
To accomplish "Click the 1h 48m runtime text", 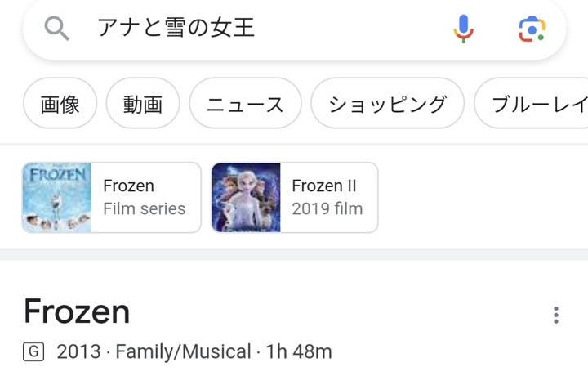I will click(299, 352).
